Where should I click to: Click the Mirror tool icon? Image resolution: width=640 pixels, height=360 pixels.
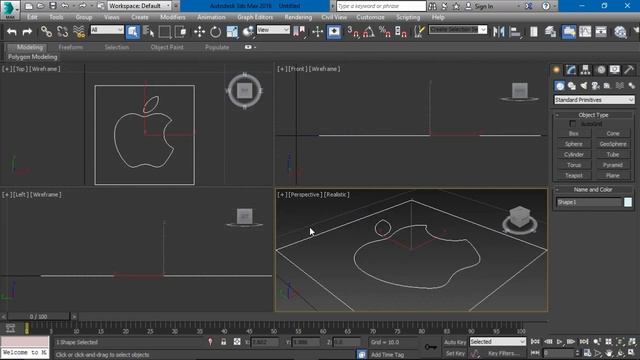498,32
